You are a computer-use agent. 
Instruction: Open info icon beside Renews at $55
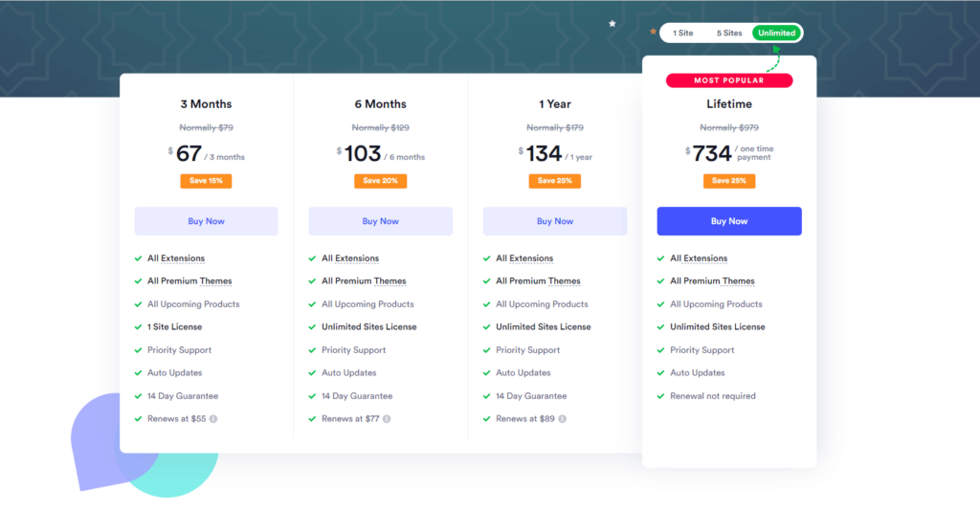(213, 419)
